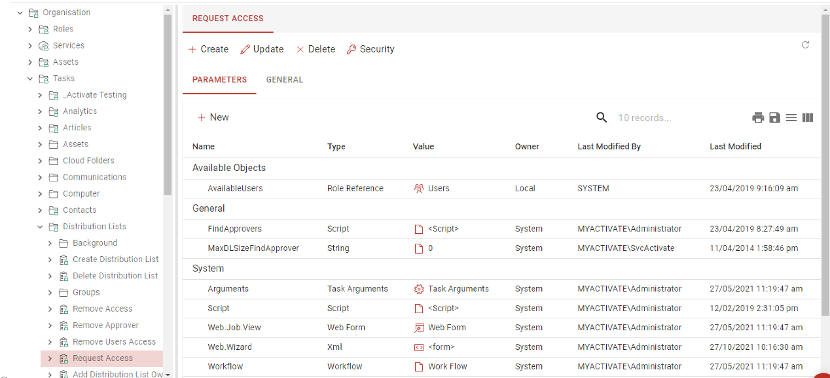Click the script icon in FindApprovers row
Image resolution: width=830 pixels, height=378 pixels.
[419, 229]
